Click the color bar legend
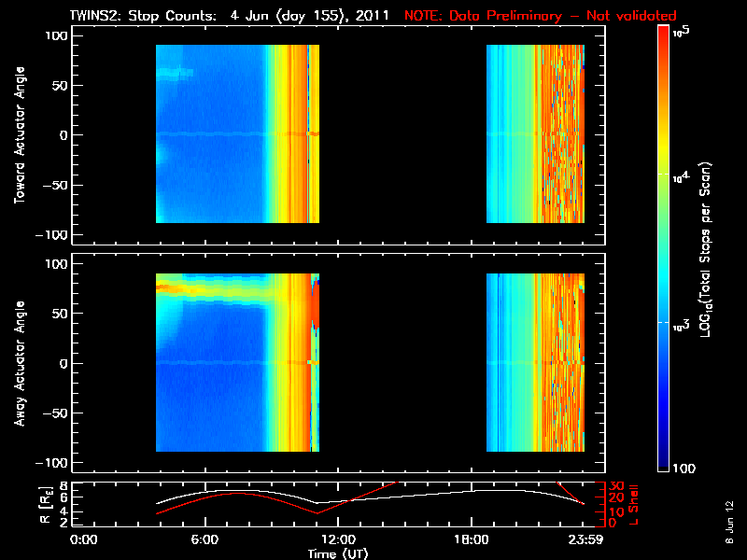Viewport: 747px width, 560px height. [x=664, y=248]
